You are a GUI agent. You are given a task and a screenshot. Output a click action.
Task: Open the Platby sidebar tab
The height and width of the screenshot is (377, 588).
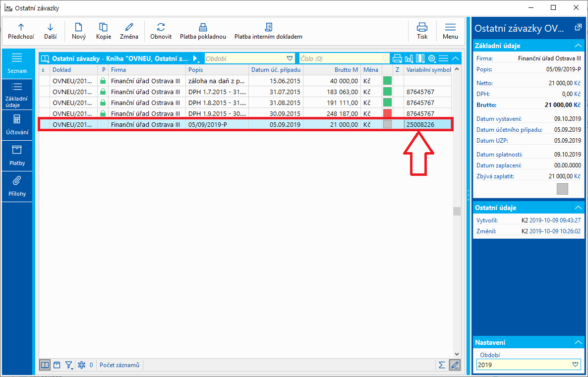click(17, 156)
